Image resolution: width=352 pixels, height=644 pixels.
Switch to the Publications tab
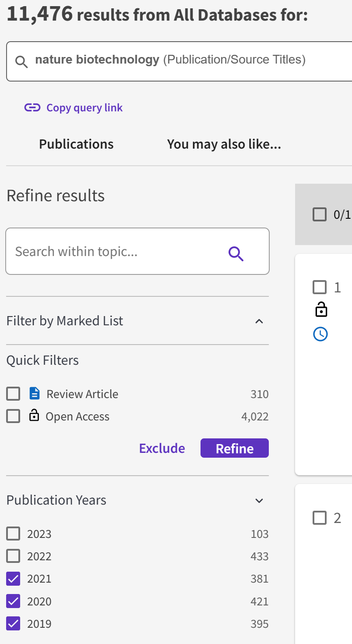(76, 144)
